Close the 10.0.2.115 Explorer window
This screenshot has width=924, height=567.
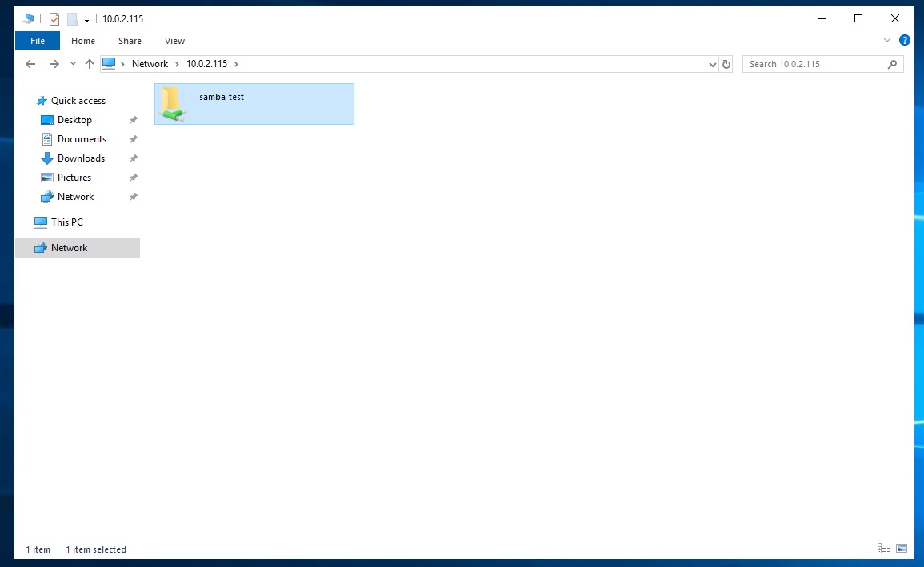[894, 19]
